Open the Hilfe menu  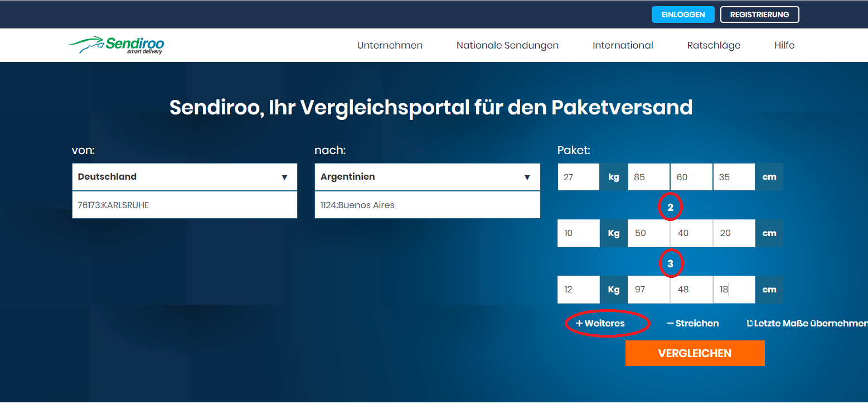[x=784, y=45]
